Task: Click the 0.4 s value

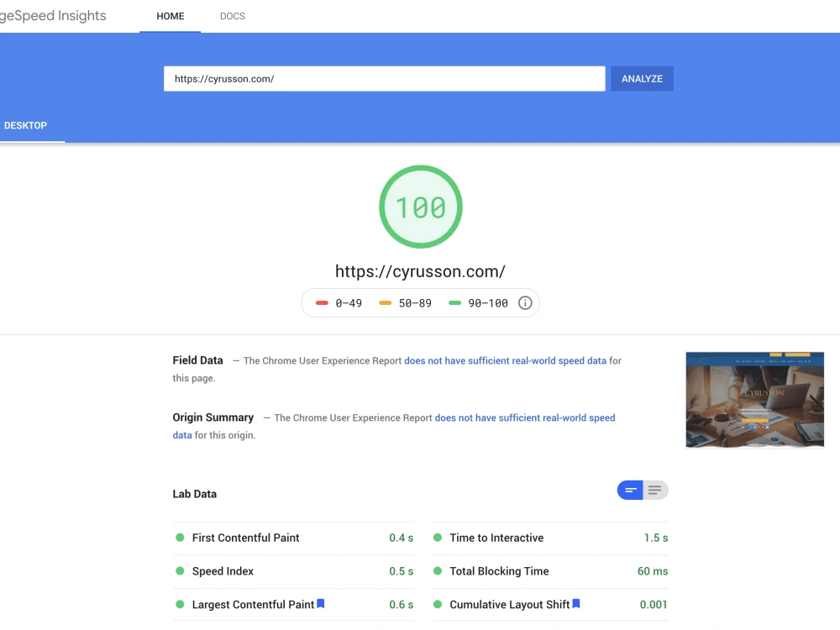Action: click(x=402, y=538)
